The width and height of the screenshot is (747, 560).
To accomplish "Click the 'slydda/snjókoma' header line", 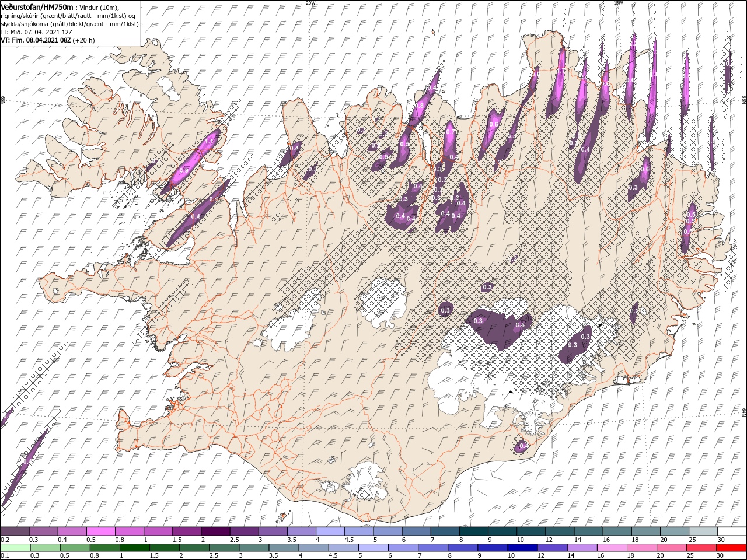I will [69, 24].
